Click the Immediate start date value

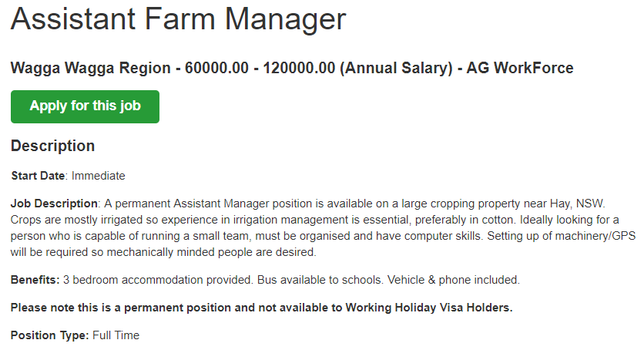pyautogui.click(x=99, y=176)
